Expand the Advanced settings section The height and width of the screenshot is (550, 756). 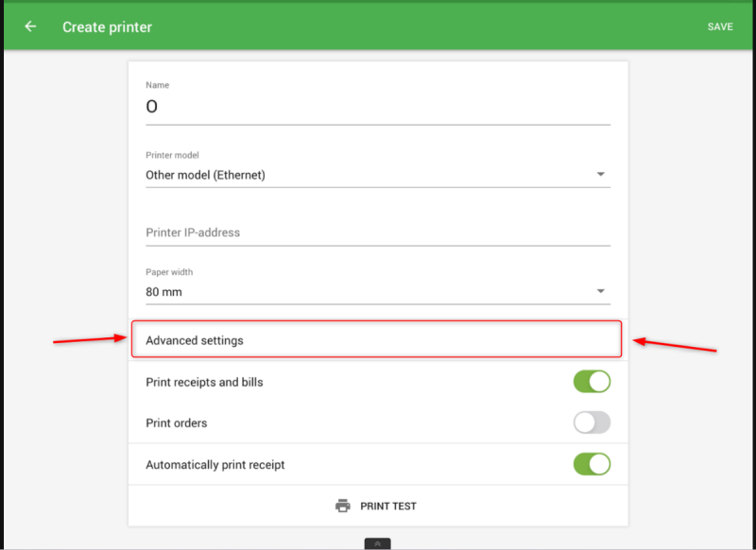pyautogui.click(x=375, y=340)
